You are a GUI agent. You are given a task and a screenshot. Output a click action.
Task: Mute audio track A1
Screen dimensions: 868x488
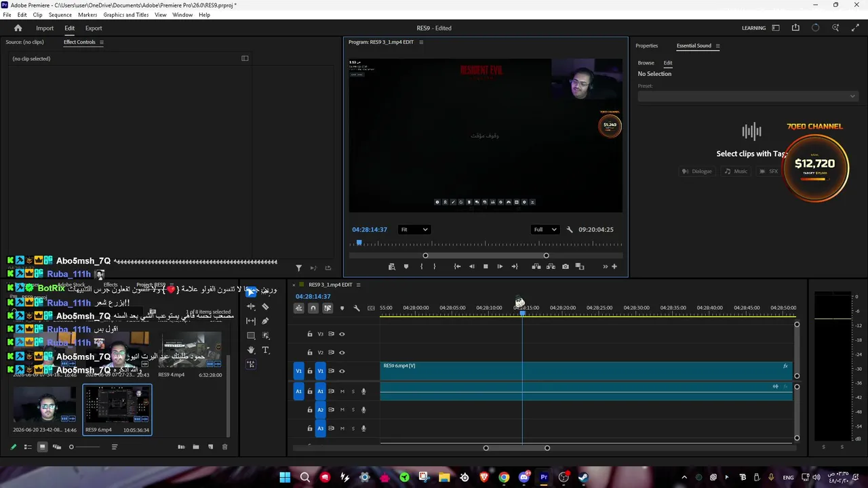[342, 391]
